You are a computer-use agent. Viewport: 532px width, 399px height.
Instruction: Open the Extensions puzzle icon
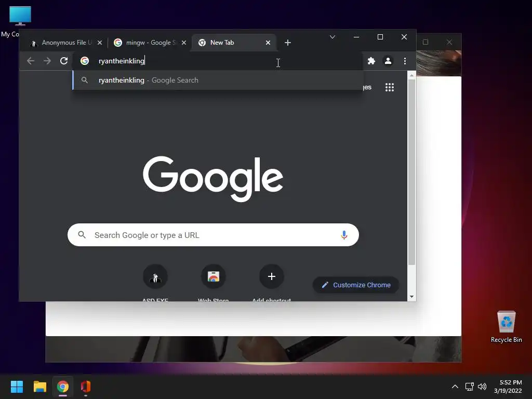[x=371, y=61]
